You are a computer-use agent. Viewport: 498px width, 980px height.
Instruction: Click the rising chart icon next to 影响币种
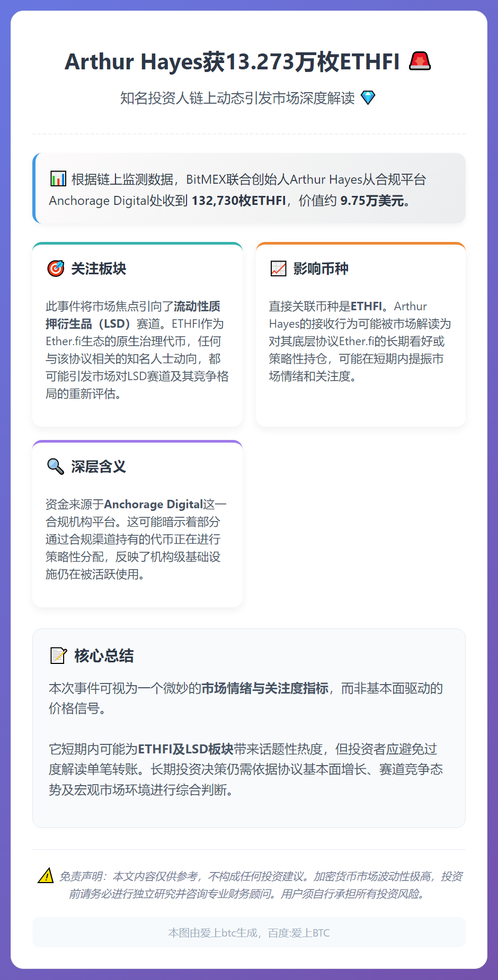coord(278,268)
